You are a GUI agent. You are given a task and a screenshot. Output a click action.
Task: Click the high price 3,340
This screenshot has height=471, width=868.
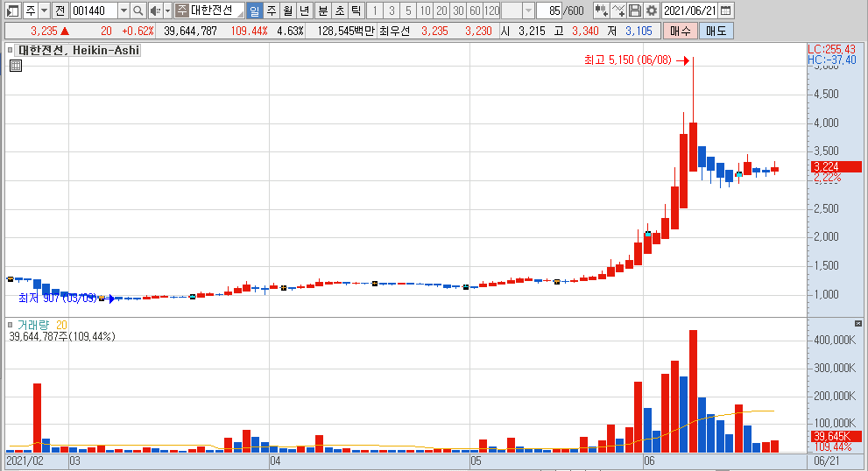coord(585,31)
